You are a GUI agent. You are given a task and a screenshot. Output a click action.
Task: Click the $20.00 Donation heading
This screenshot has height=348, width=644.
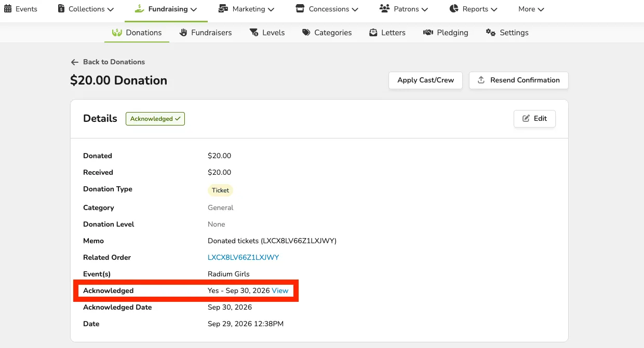click(119, 80)
